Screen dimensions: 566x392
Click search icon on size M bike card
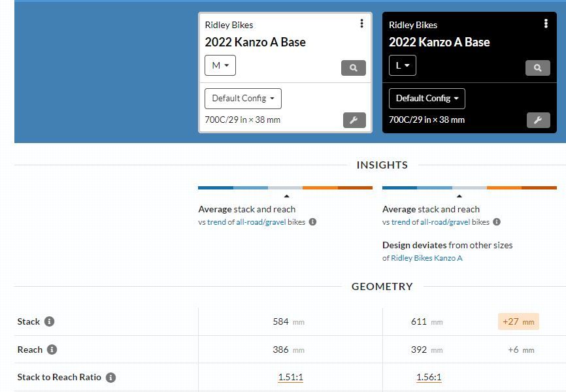[x=353, y=68]
